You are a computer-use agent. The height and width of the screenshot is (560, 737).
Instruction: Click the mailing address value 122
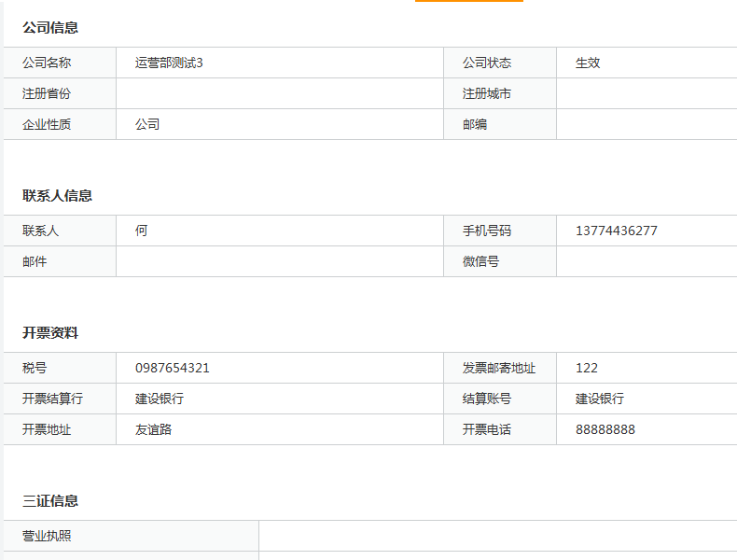point(587,368)
